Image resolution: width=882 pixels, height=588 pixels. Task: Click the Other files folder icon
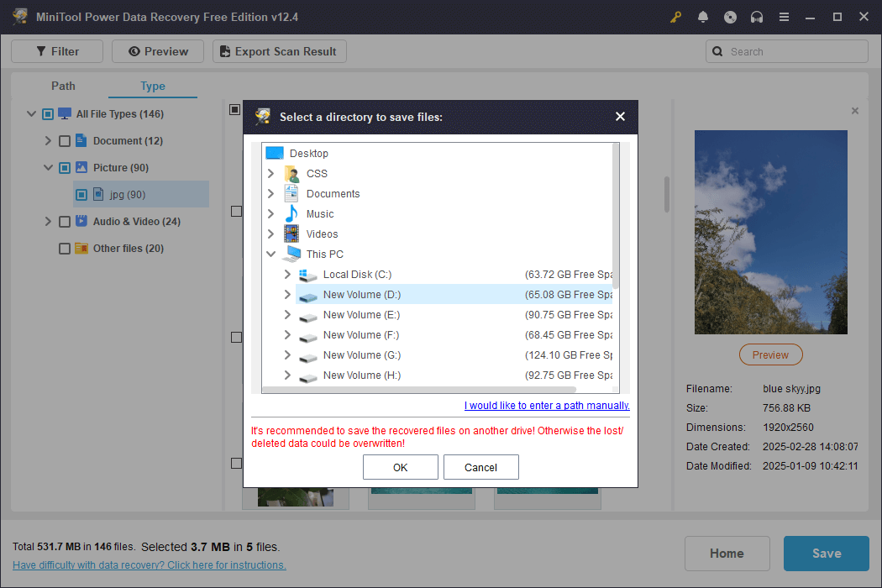(81, 248)
